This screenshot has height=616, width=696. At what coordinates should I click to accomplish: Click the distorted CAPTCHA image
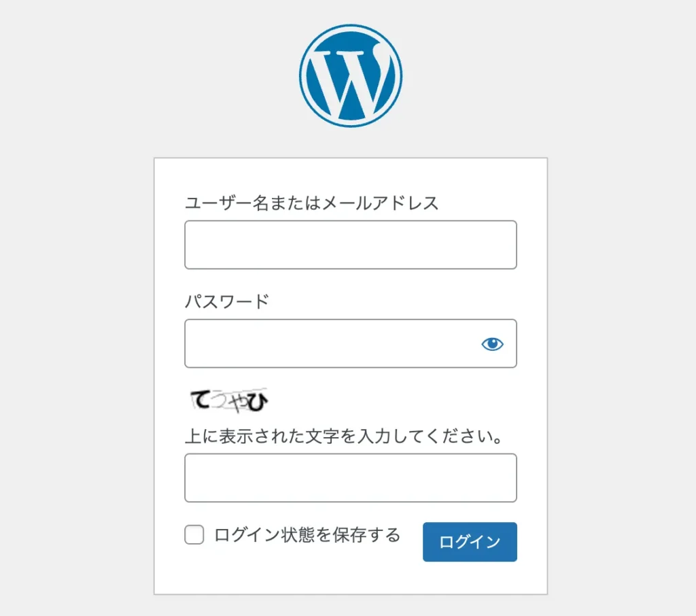pyautogui.click(x=229, y=401)
